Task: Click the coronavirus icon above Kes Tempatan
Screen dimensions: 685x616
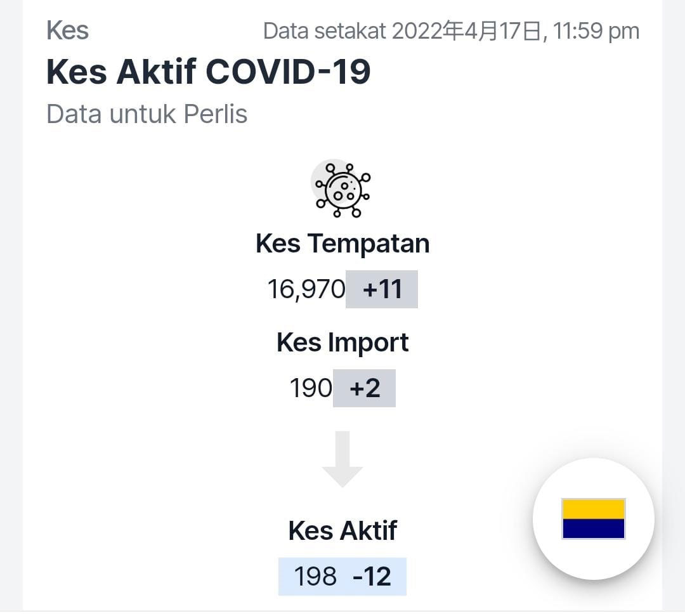Action: click(342, 190)
